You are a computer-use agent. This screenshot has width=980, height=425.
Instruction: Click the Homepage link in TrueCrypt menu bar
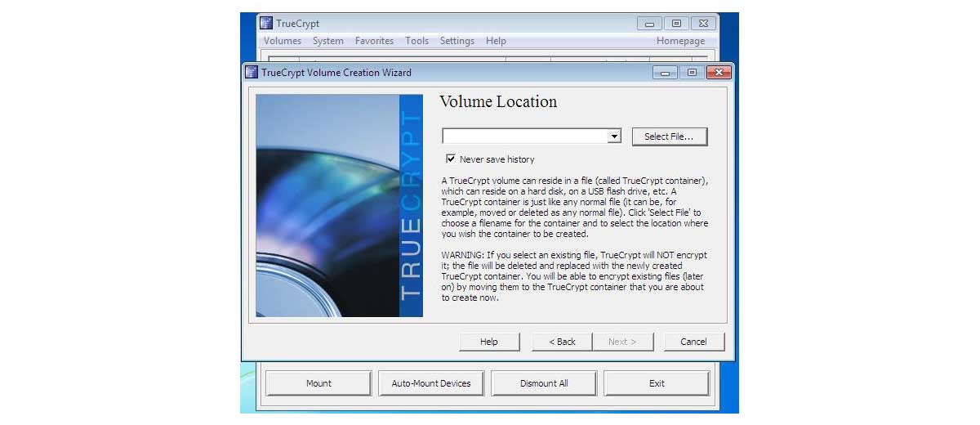point(680,41)
